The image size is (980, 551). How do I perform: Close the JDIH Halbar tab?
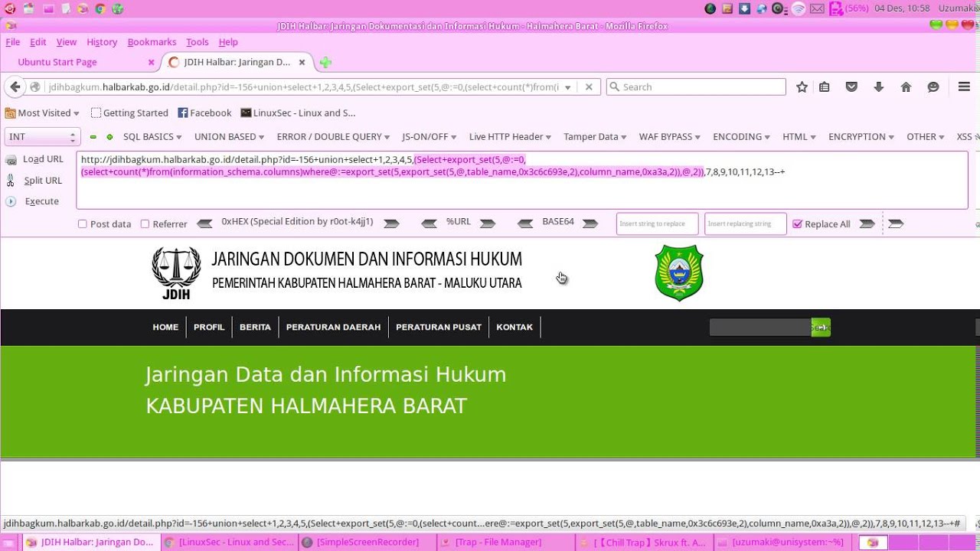[x=302, y=62]
